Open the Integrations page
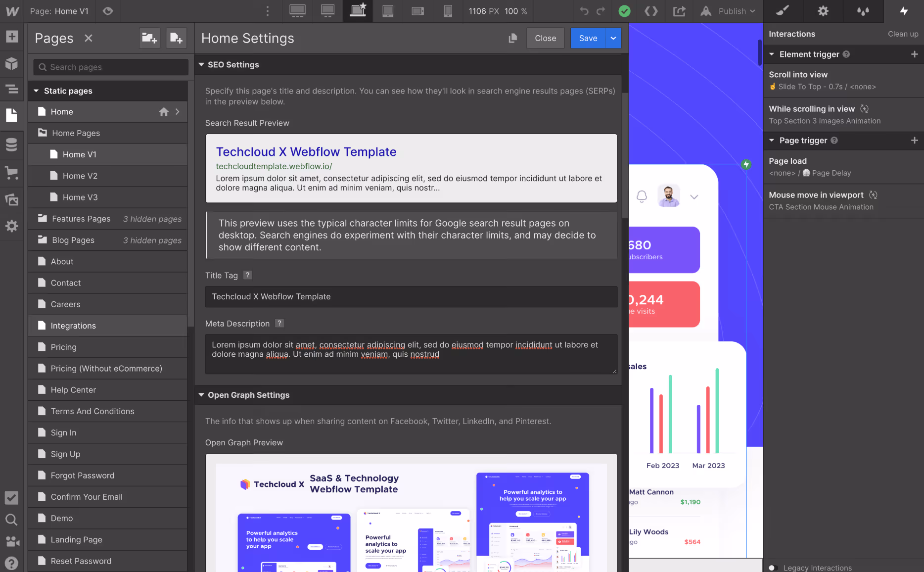 coord(73,326)
